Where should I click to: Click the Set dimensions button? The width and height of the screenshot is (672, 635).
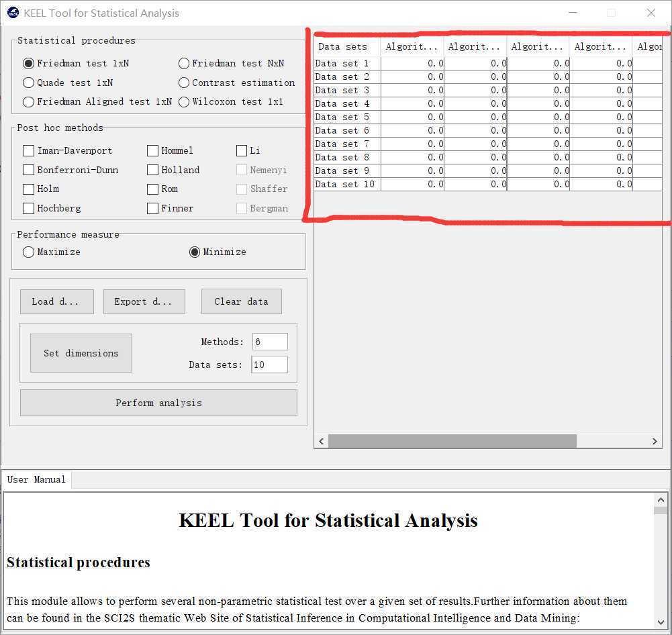coord(81,353)
